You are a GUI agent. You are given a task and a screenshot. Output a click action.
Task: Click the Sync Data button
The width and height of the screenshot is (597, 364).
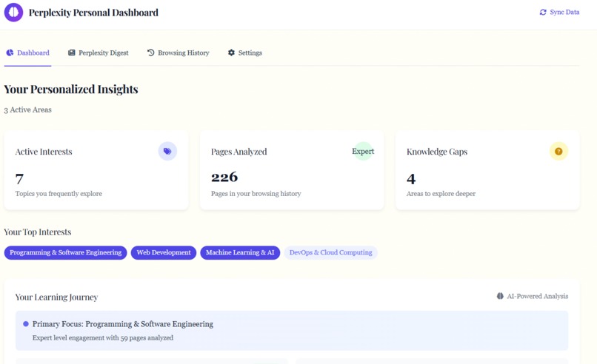click(559, 12)
